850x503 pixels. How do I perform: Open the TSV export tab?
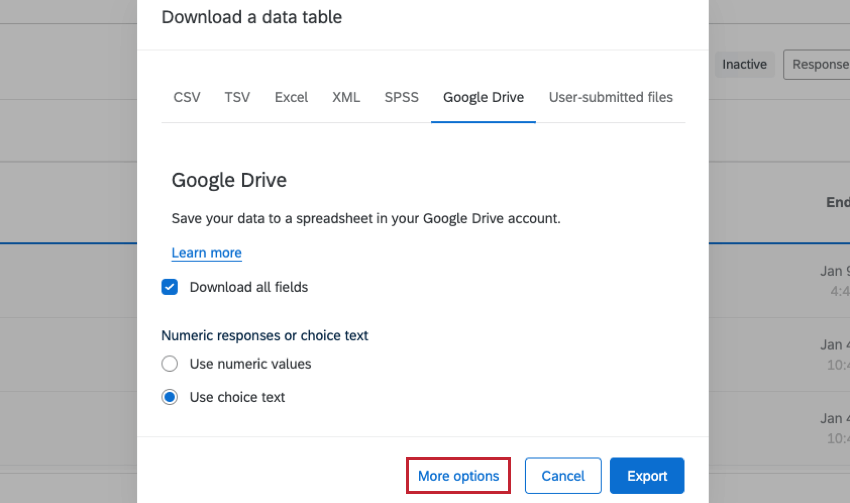click(x=237, y=97)
